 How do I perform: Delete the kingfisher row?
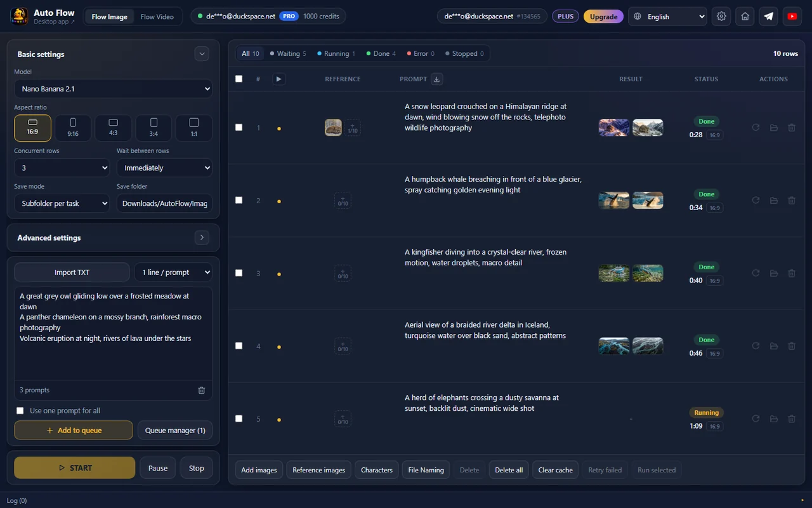[x=792, y=273]
